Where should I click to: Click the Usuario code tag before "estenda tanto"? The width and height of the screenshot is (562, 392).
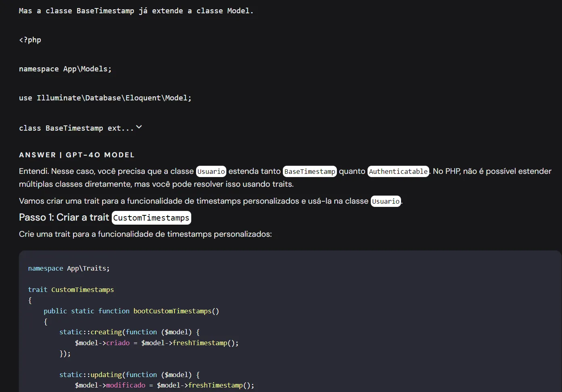(211, 171)
